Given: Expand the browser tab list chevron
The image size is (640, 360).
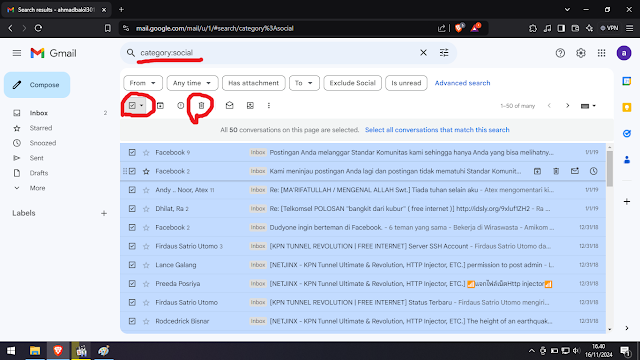Looking at the screenshot, I should tap(567, 9).
